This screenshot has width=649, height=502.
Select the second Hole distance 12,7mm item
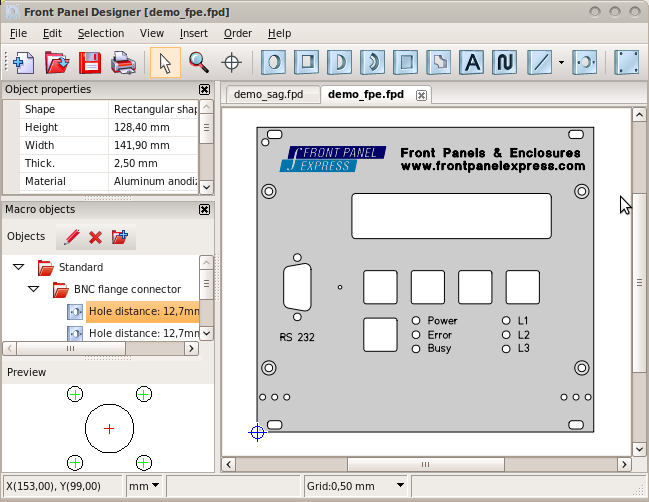pyautogui.click(x=142, y=333)
